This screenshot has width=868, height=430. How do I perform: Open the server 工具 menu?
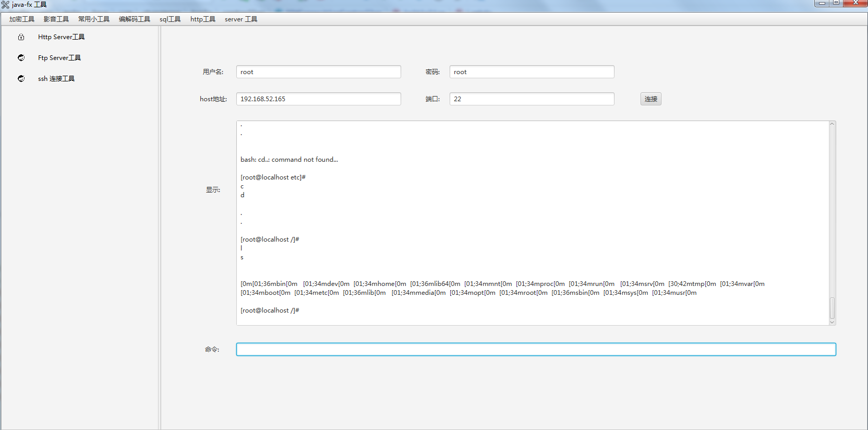tap(240, 19)
